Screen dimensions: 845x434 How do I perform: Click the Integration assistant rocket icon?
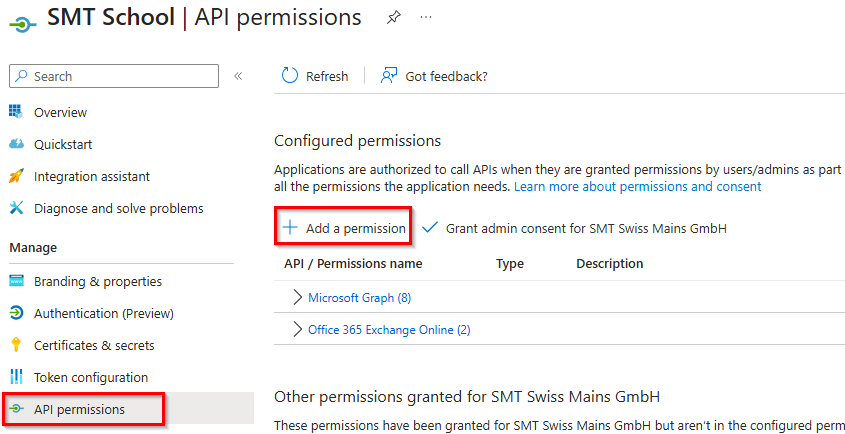16,176
